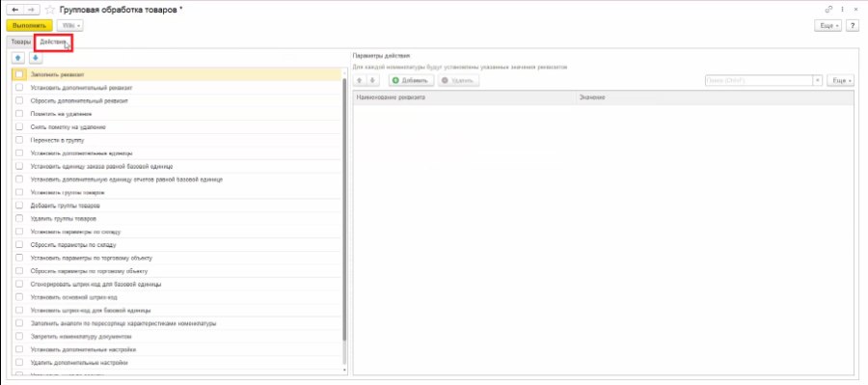Select row Установить параметры по торговому объекту
The height and width of the screenshot is (385, 868).
click(x=176, y=259)
